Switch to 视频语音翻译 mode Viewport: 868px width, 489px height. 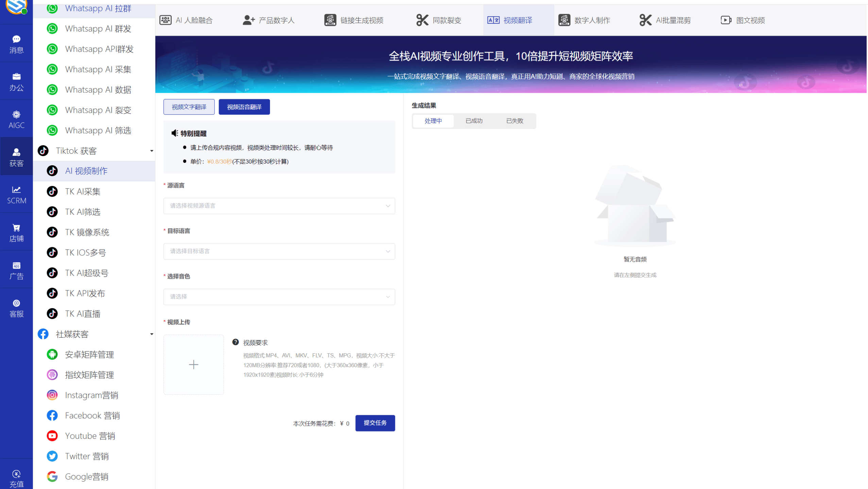click(x=244, y=106)
